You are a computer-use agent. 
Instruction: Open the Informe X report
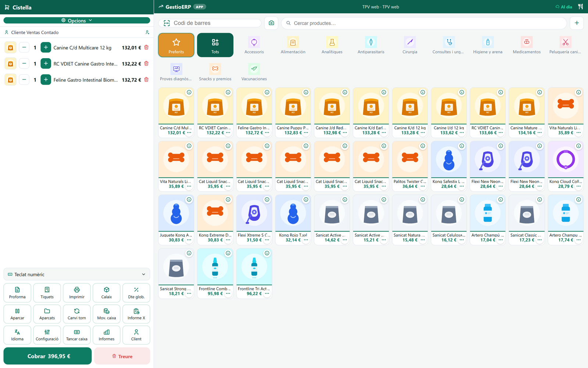136,314
